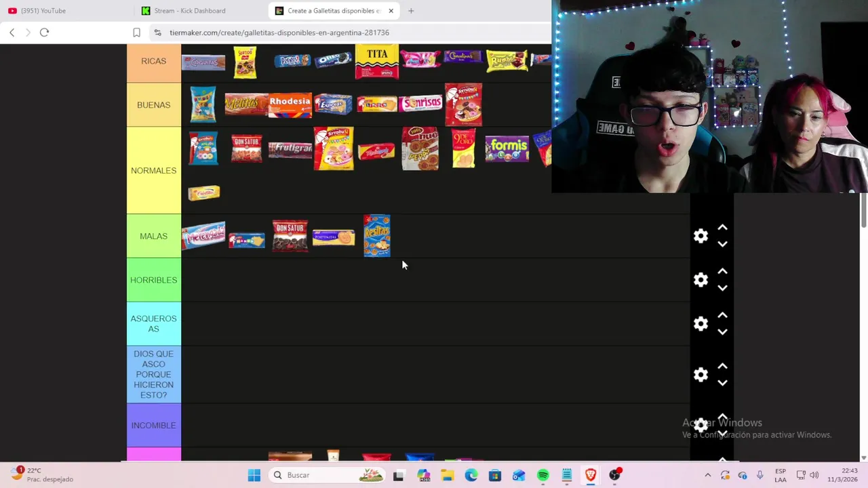Select the yellow Surtido bag in RICAS
This screenshot has height=488, width=868.
click(245, 62)
